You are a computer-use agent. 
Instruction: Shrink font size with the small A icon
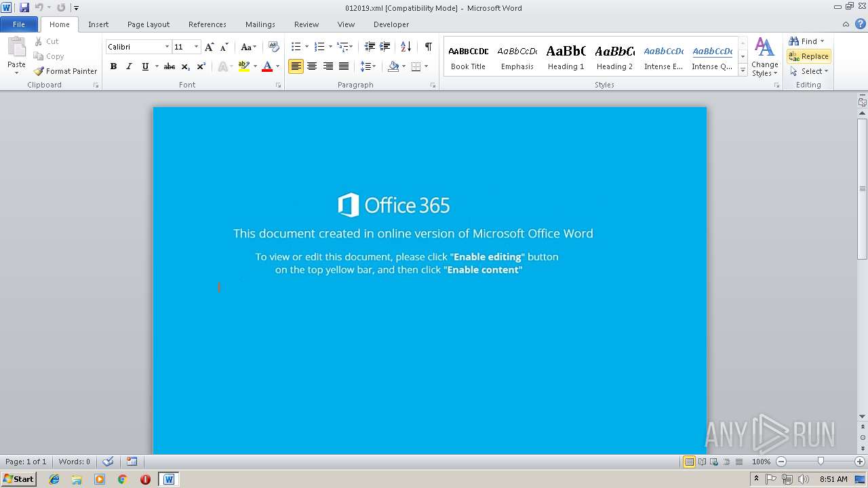pos(224,47)
